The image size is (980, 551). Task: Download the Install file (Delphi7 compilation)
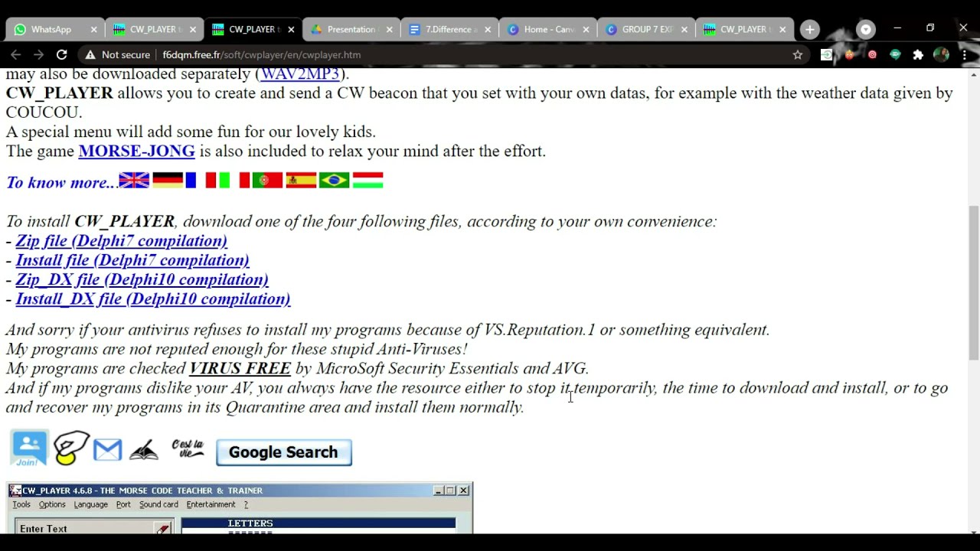point(132,260)
